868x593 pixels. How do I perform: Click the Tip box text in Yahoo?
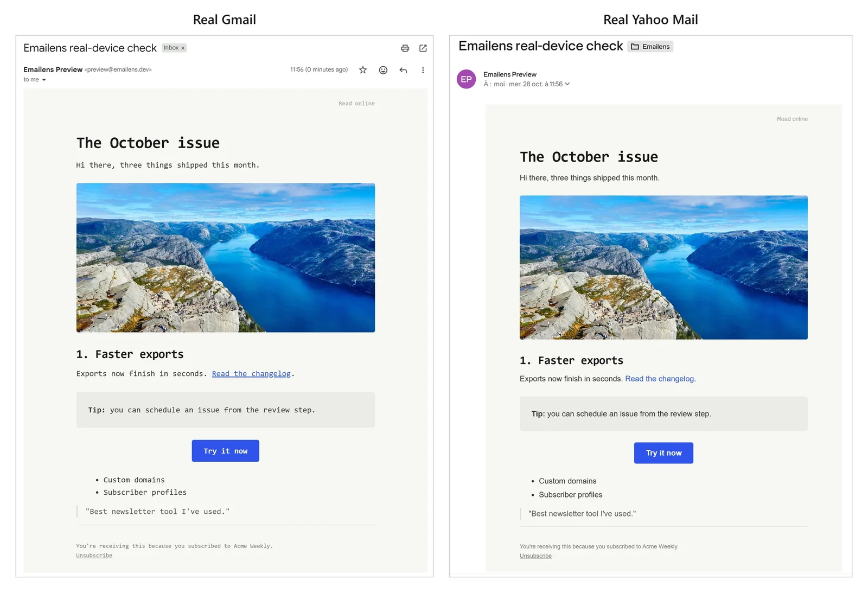pyautogui.click(x=621, y=414)
